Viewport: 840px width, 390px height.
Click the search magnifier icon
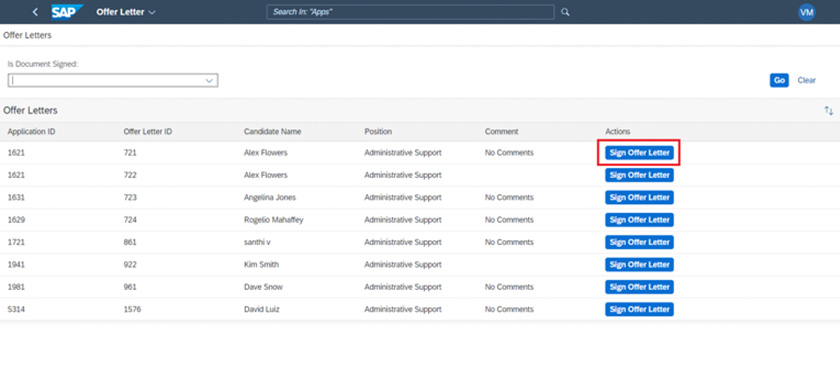point(565,12)
